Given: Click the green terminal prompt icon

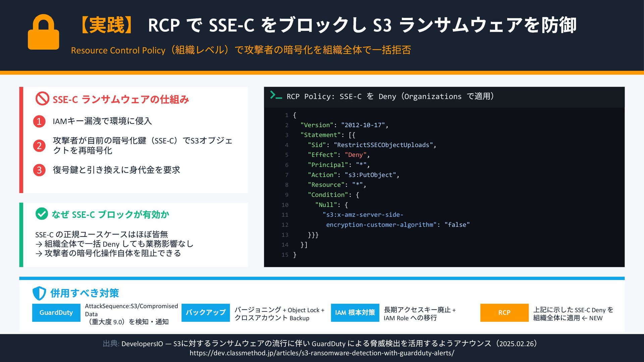Looking at the screenshot, I should coord(276,96).
